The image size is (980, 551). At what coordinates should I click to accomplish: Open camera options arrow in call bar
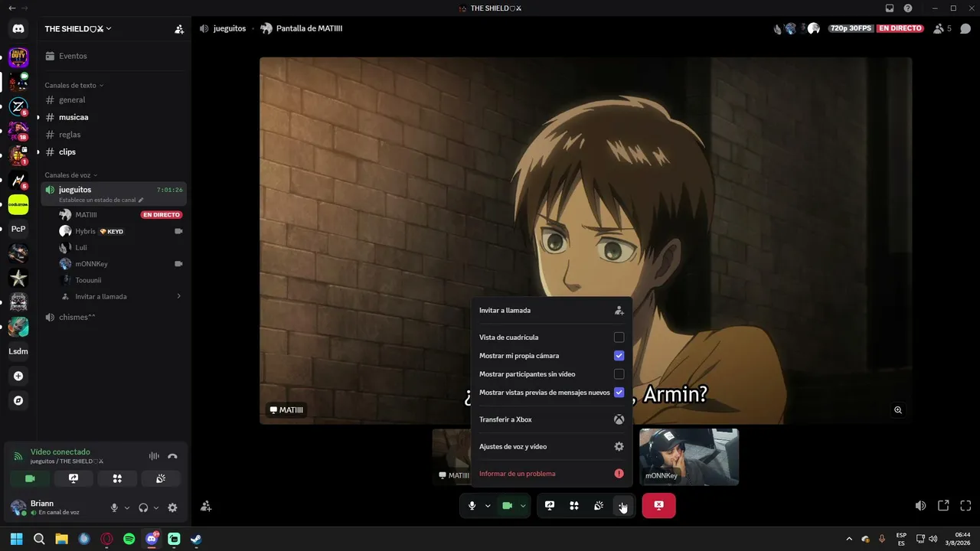pyautogui.click(x=523, y=506)
